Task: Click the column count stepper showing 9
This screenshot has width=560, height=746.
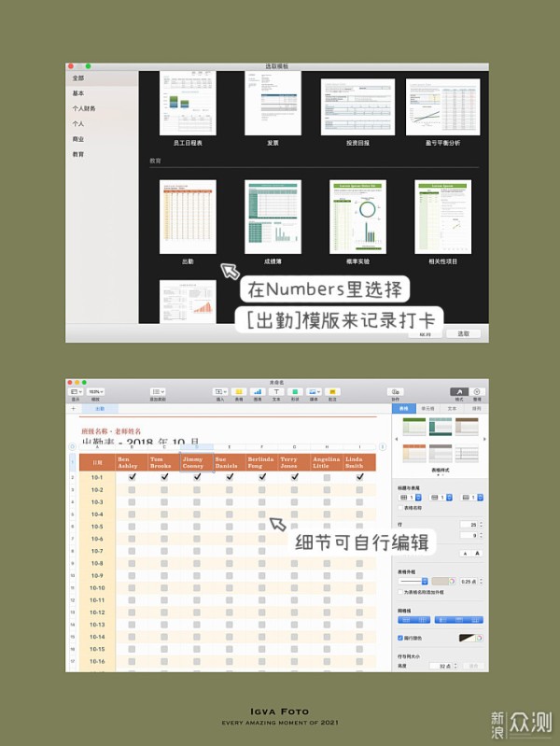Action: tap(481, 535)
